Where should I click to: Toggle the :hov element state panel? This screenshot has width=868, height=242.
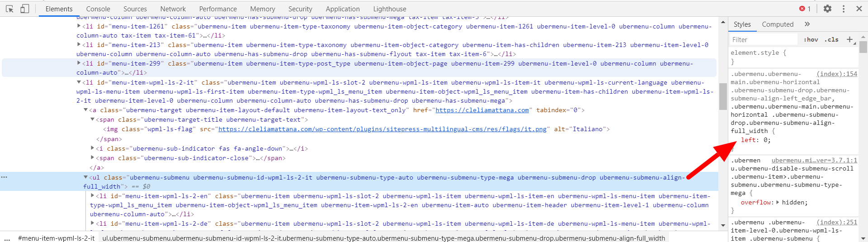[811, 39]
